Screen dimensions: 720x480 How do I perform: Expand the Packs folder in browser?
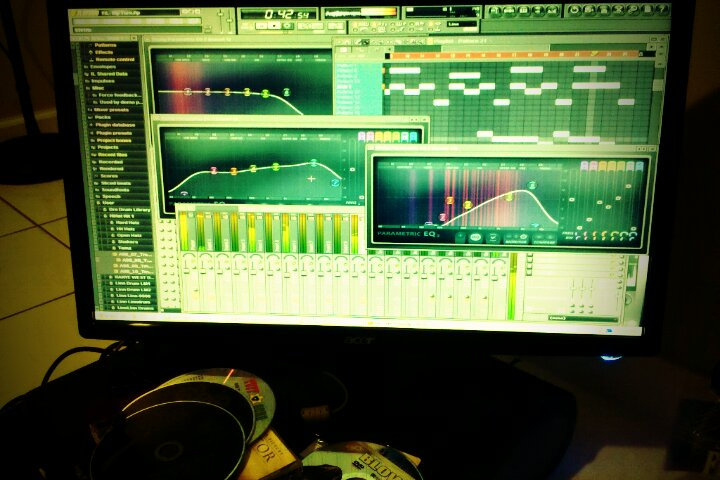tap(103, 115)
